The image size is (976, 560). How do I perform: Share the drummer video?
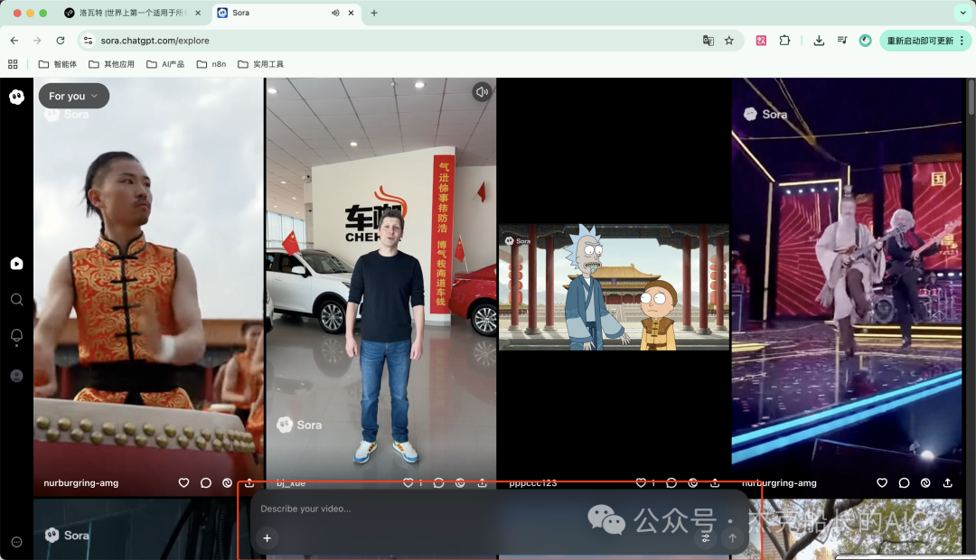[x=249, y=483]
